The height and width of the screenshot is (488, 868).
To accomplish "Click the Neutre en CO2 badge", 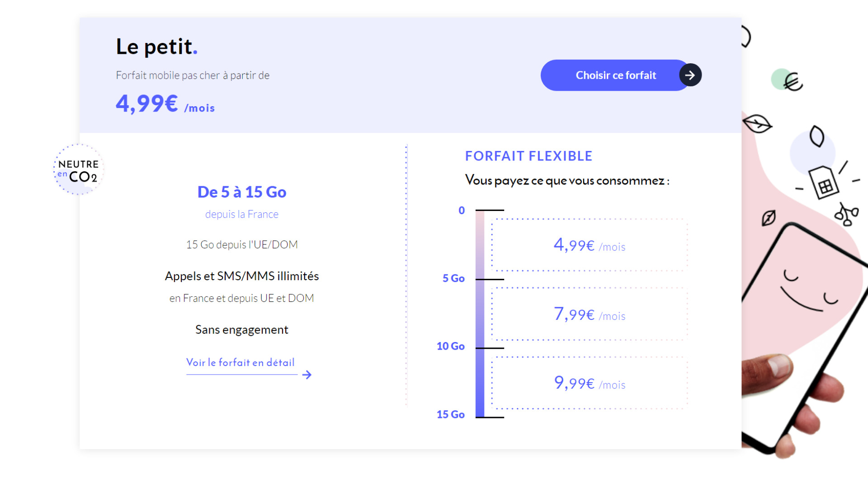I will tap(79, 169).
